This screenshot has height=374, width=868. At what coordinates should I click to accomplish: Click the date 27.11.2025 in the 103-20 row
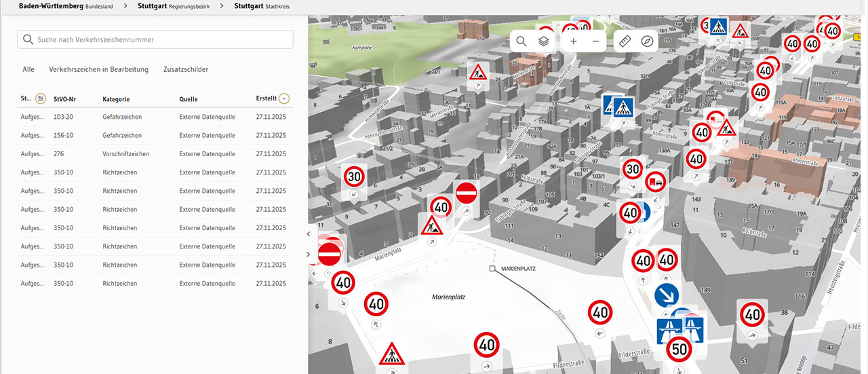point(271,117)
